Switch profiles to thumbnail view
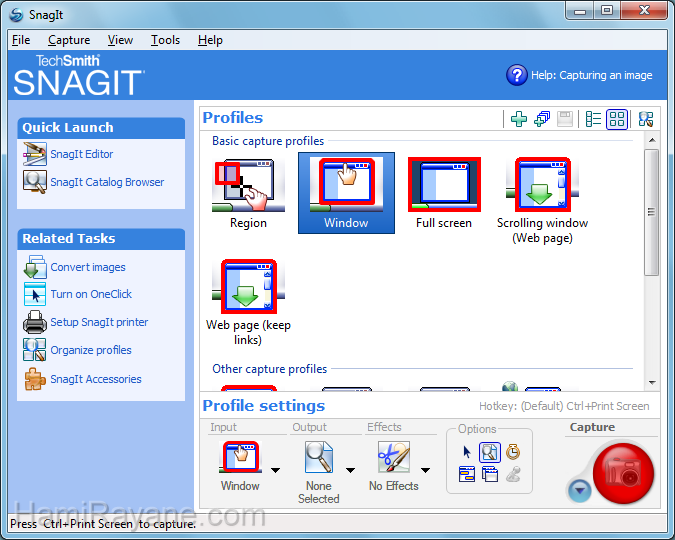This screenshot has width=675, height=540. (x=617, y=119)
